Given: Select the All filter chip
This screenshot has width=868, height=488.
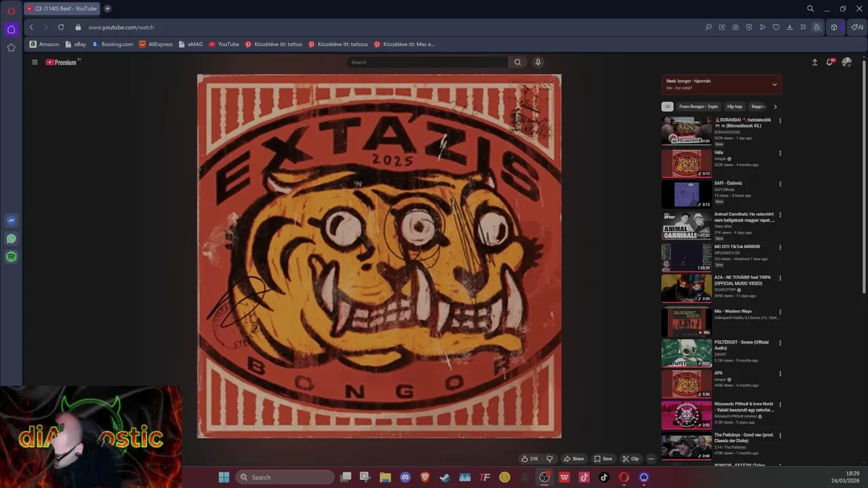Looking at the screenshot, I should pos(667,106).
